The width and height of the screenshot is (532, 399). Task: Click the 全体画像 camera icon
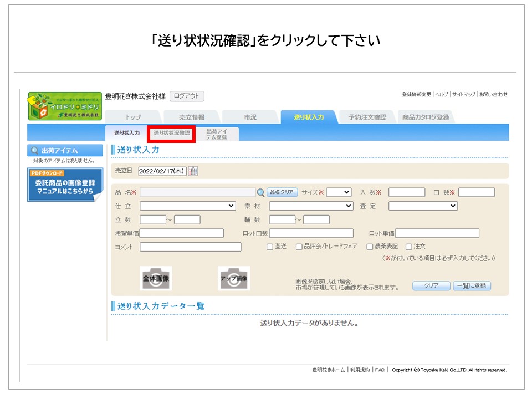(156, 278)
